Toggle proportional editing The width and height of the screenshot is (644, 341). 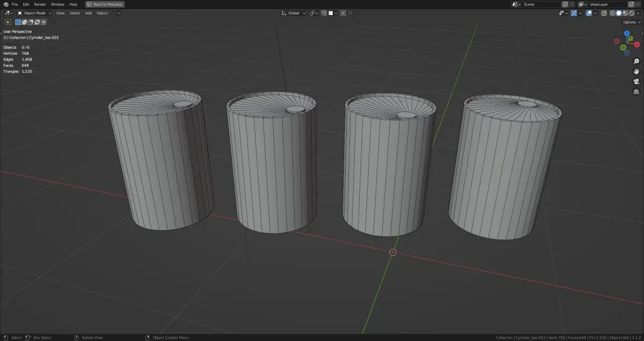click(343, 13)
